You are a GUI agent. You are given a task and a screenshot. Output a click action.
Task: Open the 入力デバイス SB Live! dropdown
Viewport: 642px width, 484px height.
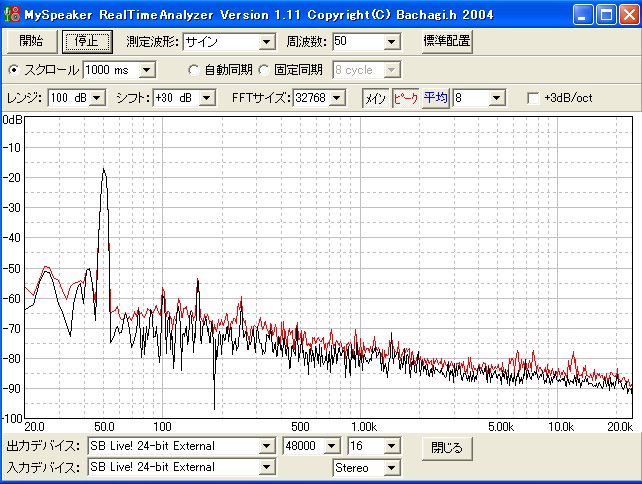(x=267, y=467)
